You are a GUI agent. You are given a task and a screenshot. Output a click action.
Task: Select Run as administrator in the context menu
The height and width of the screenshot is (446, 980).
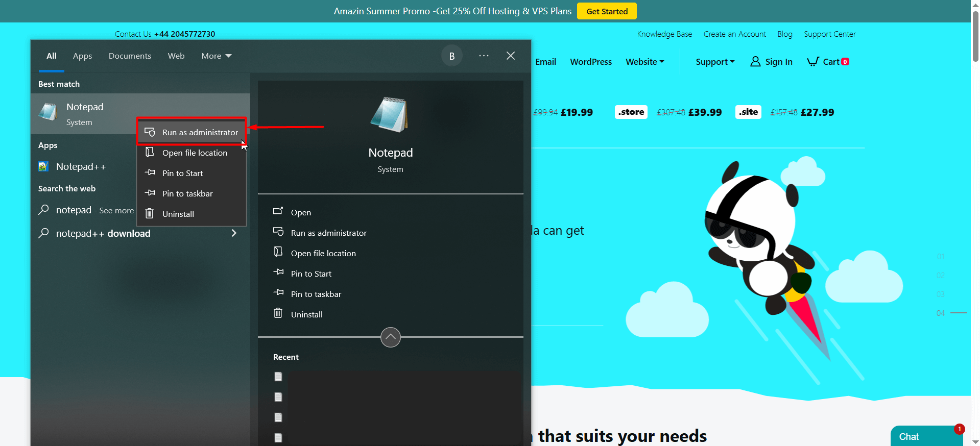pyautogui.click(x=192, y=132)
